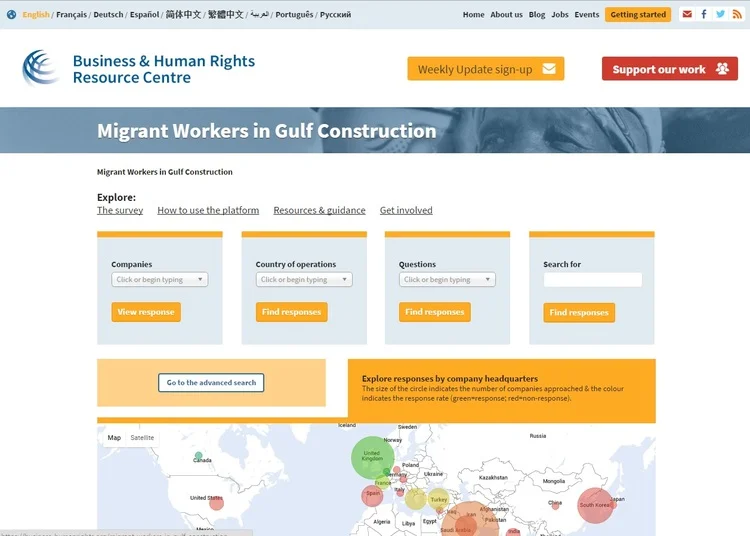Click Explore responses by company headquarters heading

(450, 379)
